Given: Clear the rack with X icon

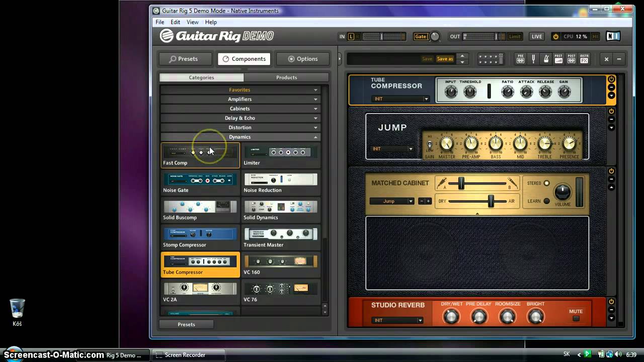Looking at the screenshot, I should (606, 59).
